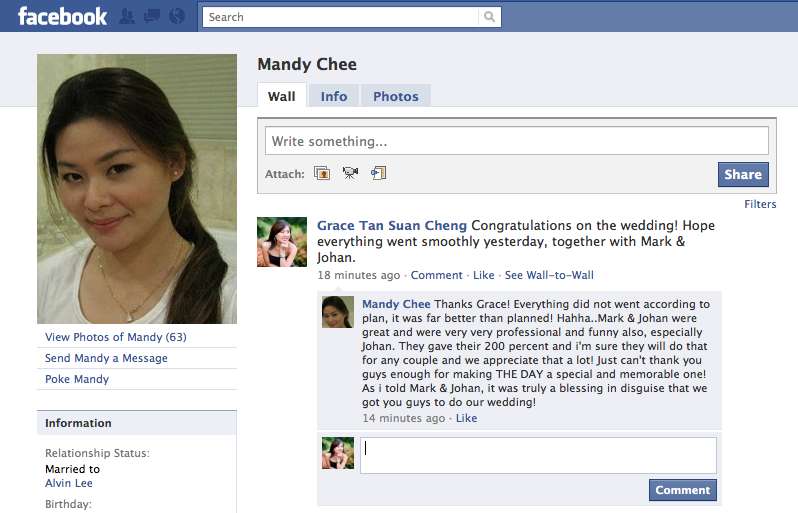Click View Photos of Mandy (63)
798x513 pixels.
click(x=116, y=337)
